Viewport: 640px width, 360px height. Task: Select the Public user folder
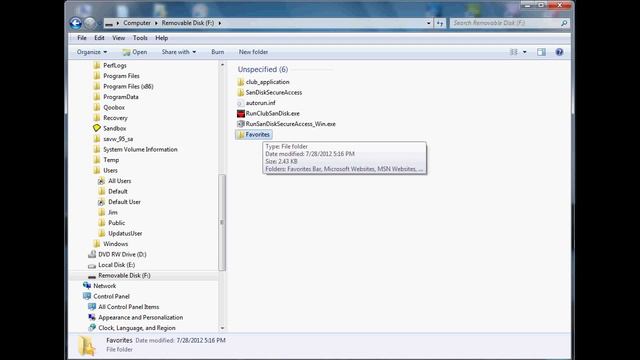(x=116, y=223)
